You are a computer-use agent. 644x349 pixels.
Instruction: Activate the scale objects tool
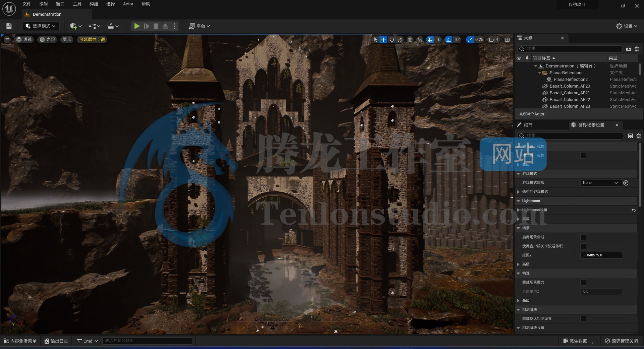coord(399,40)
